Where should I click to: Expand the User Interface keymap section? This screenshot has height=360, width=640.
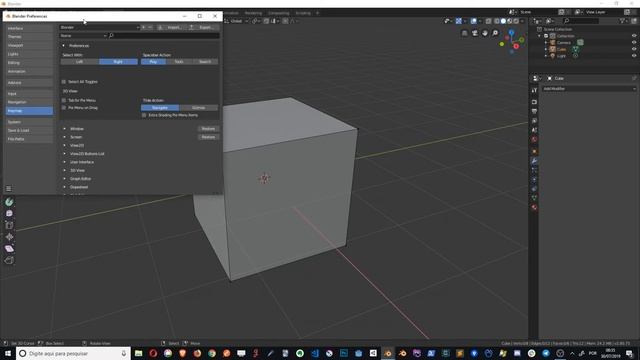click(64, 162)
